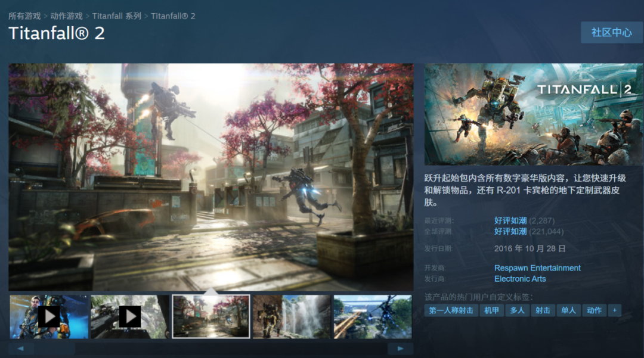Select the 第一人称射击 tag
Viewport: 644px width, 358px height.
(x=451, y=310)
